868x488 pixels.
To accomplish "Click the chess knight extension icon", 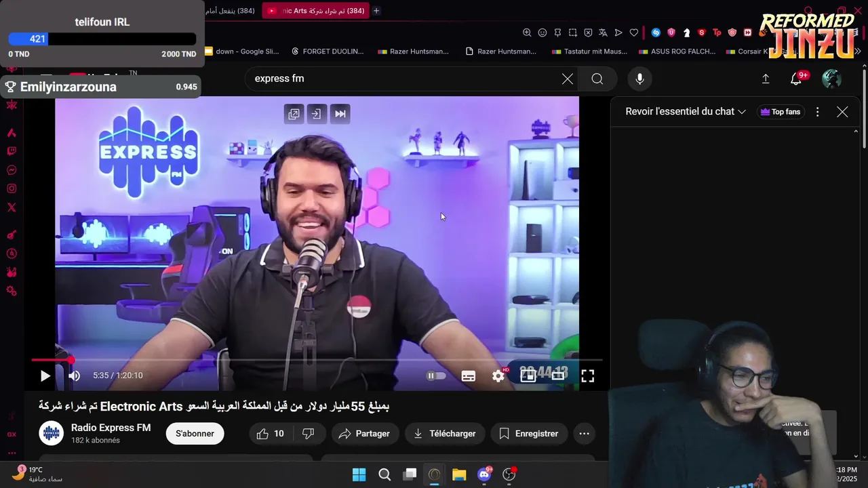I will pos(686,33).
